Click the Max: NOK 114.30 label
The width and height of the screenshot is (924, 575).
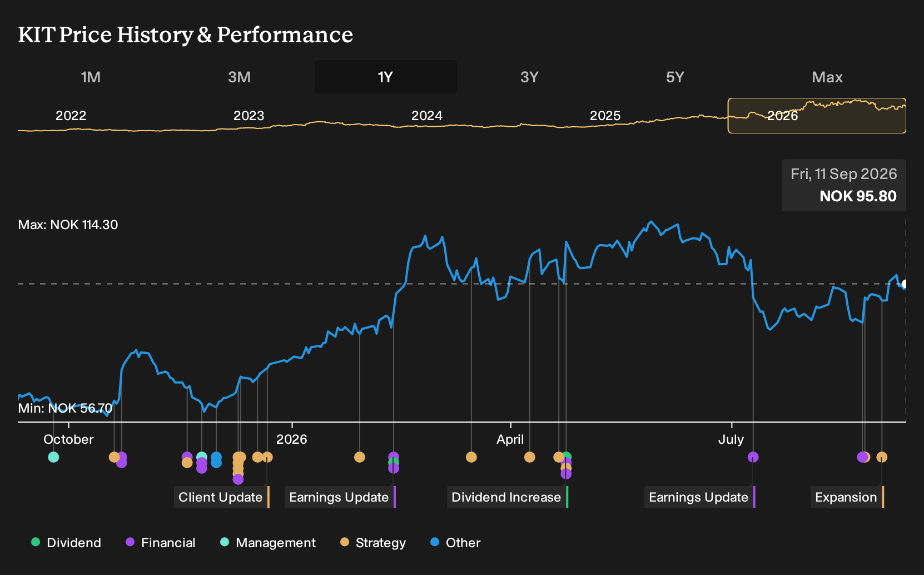(x=68, y=225)
